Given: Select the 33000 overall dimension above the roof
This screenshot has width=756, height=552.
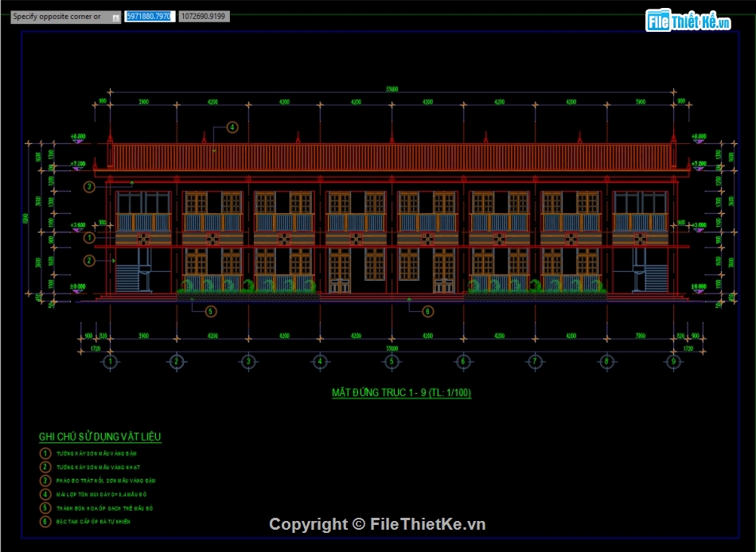Looking at the screenshot, I should 392,89.
